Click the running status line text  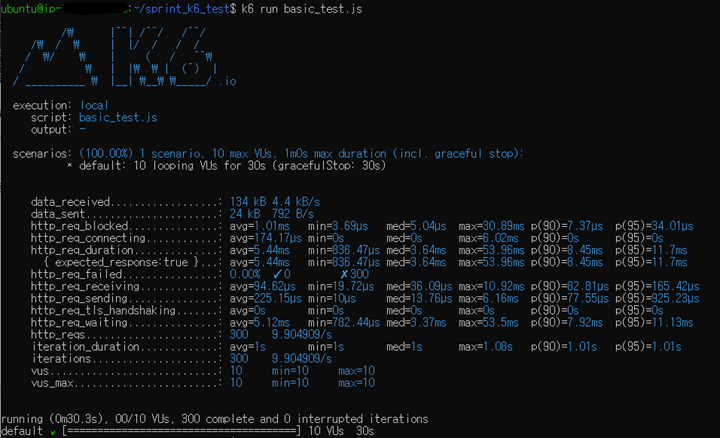(214, 419)
